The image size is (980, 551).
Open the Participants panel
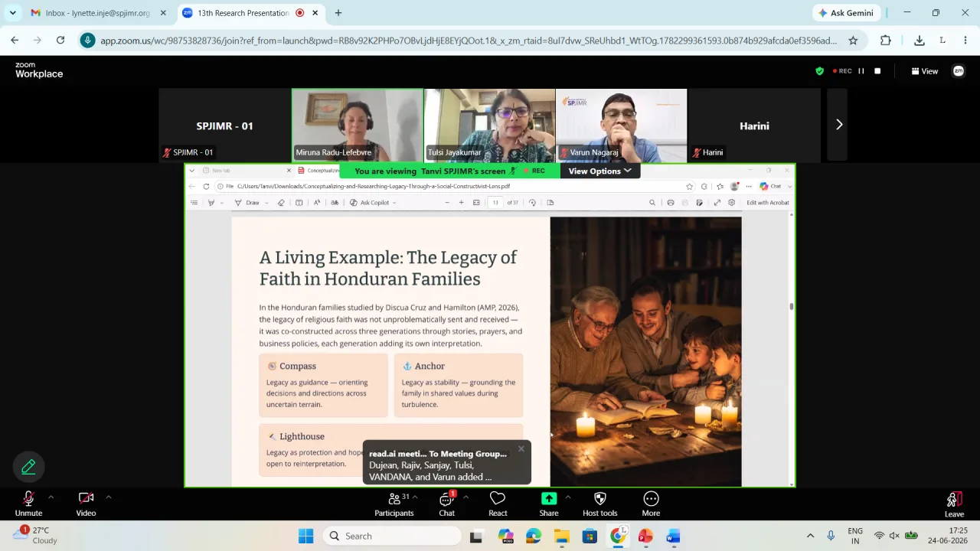(x=394, y=504)
